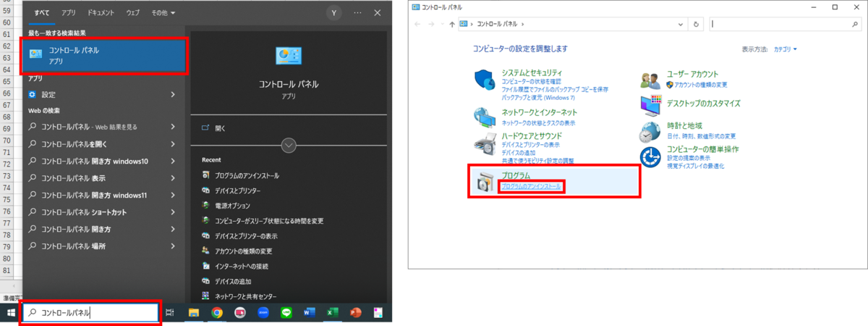
Task: Refresh the Control Panel window
Action: 696,24
